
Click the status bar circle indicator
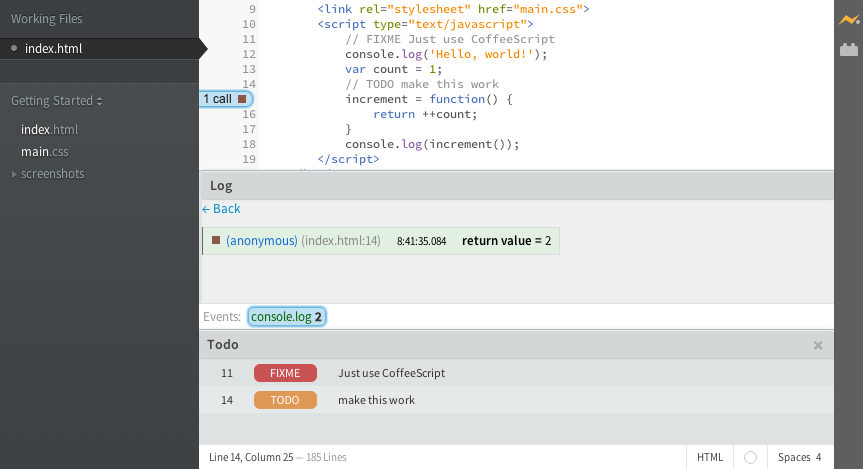750,457
